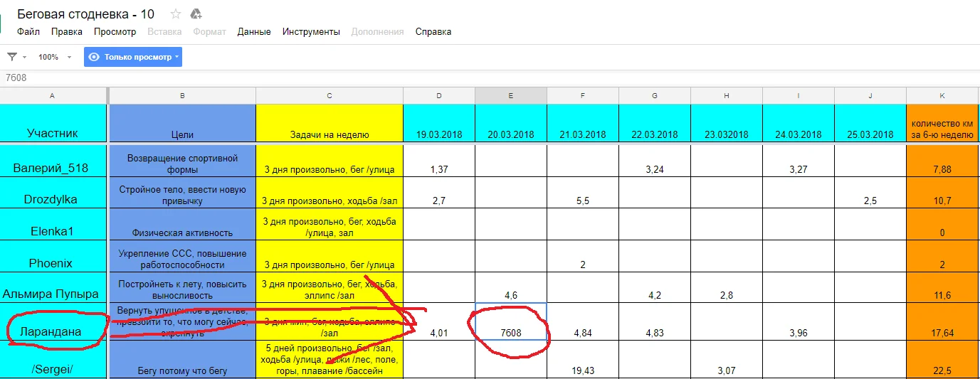This screenshot has height=379, width=980.
Task: Click /Sergei/ weekly total 22,5
Action: 942,360
